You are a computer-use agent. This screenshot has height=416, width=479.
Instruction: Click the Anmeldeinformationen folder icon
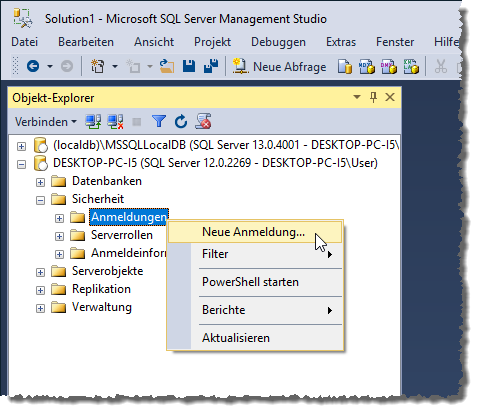[x=78, y=253]
